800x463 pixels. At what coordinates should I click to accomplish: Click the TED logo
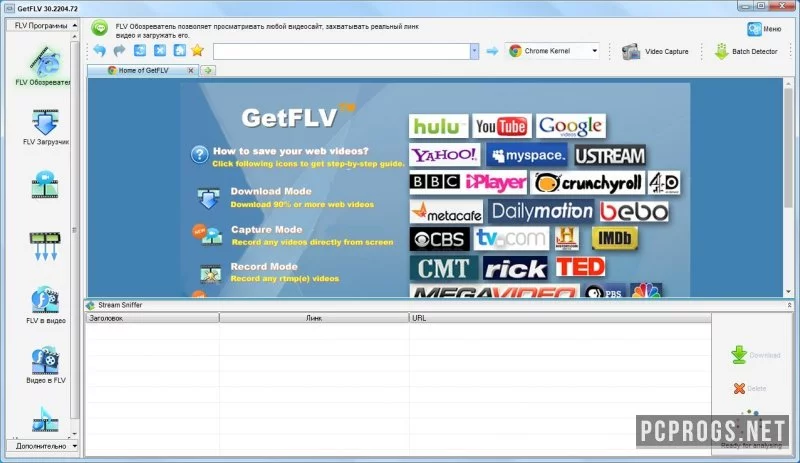(581, 267)
